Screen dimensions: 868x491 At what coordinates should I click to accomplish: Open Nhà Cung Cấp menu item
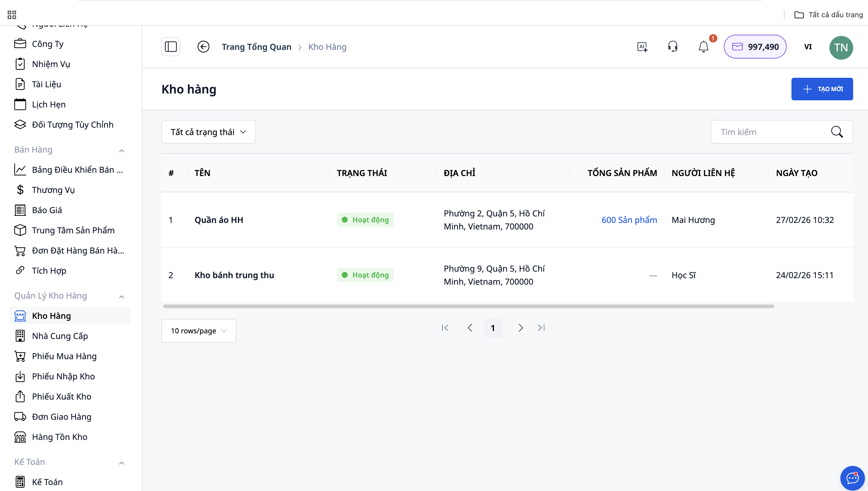[x=60, y=336]
